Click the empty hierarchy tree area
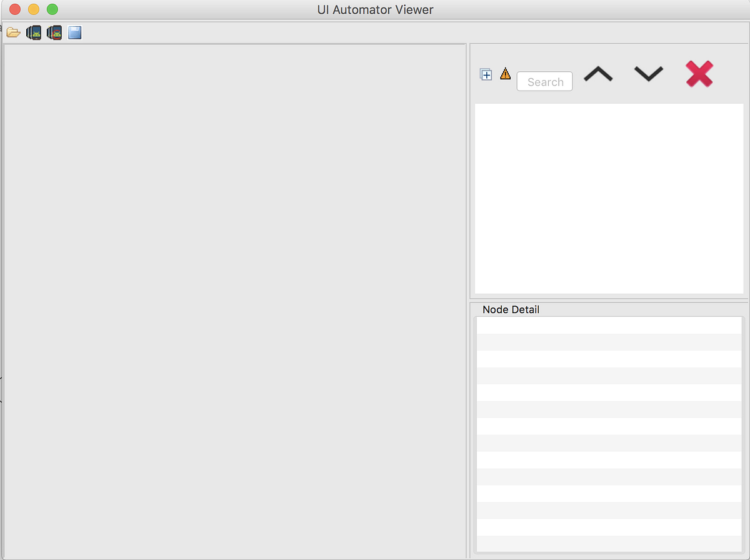This screenshot has height=560, width=750. [609, 200]
